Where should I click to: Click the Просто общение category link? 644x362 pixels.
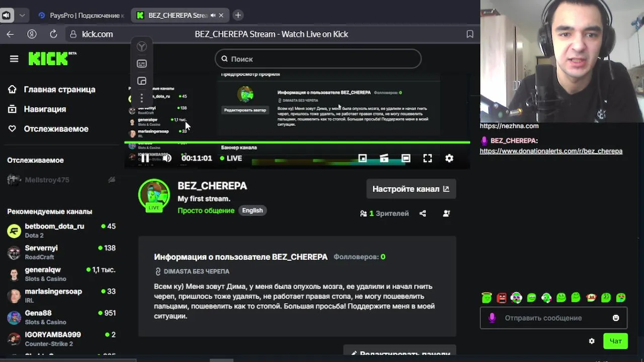click(206, 211)
